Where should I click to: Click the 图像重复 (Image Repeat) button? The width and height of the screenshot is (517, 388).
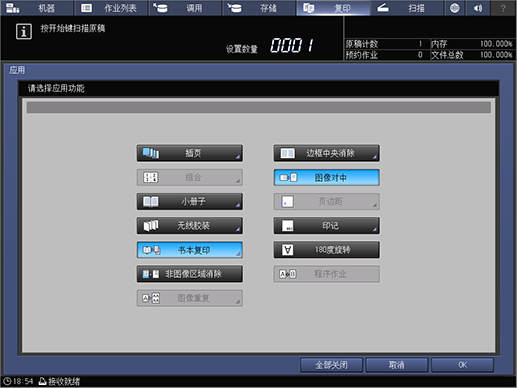190,298
